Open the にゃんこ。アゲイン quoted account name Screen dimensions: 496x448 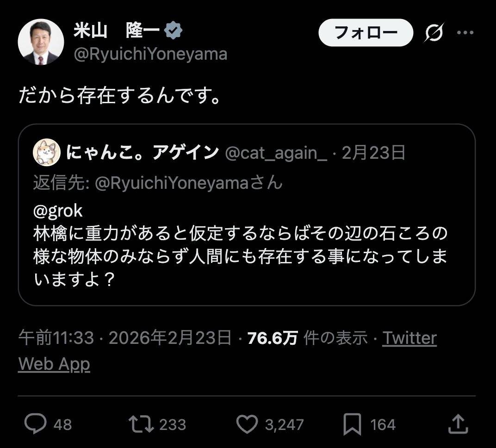coord(143,152)
